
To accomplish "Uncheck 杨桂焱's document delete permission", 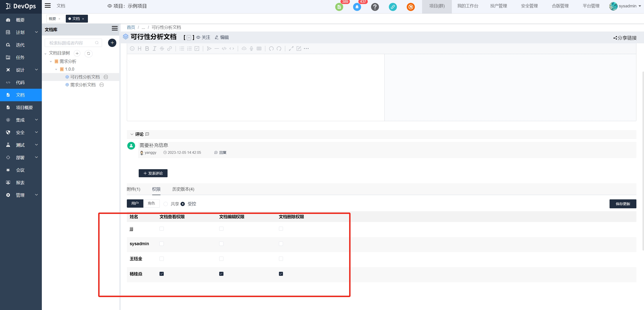I will tap(281, 274).
